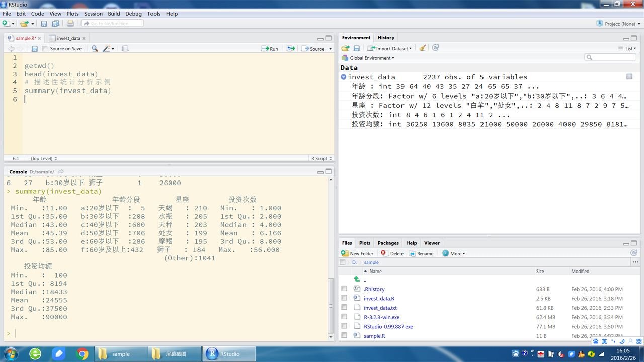644x362 pixels.
Task: Switch to the History tab
Action: tap(386, 38)
